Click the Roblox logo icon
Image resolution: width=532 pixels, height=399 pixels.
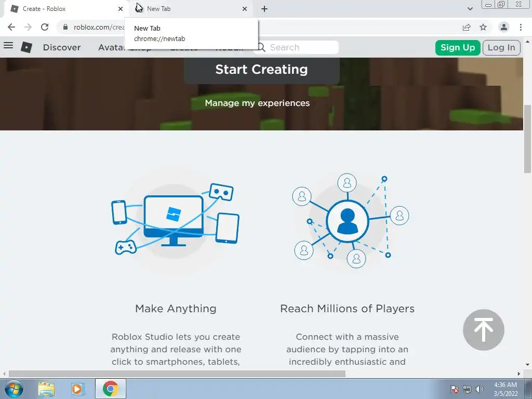tap(26, 47)
